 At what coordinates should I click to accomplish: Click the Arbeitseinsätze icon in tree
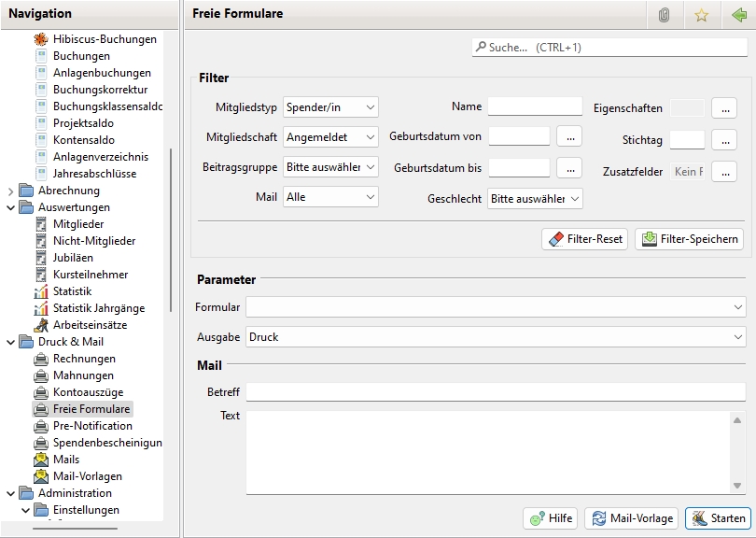pyautogui.click(x=41, y=325)
